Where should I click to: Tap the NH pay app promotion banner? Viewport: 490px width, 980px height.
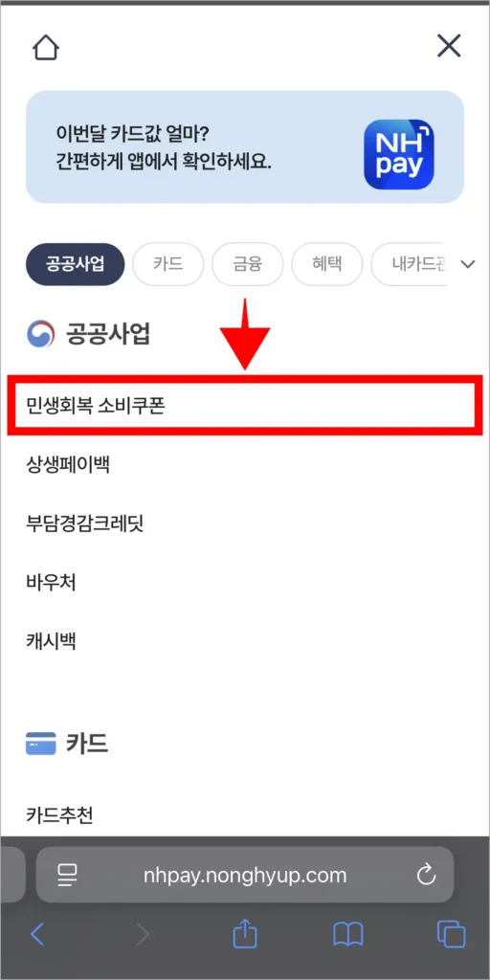pyautogui.click(x=245, y=146)
